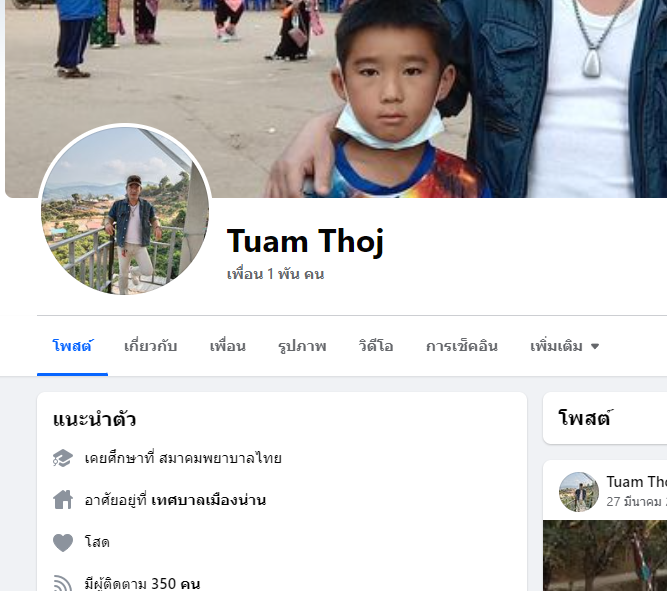Open the small avatar in the post header

click(x=579, y=491)
